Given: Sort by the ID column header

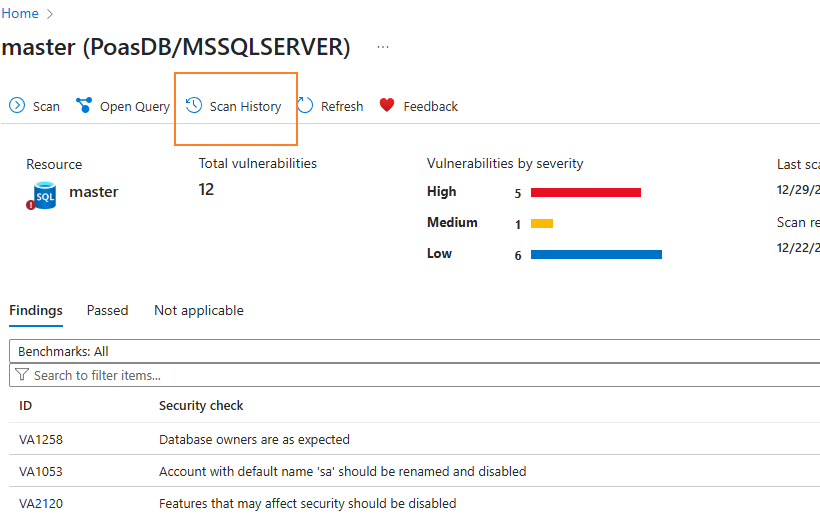Looking at the screenshot, I should [26, 406].
